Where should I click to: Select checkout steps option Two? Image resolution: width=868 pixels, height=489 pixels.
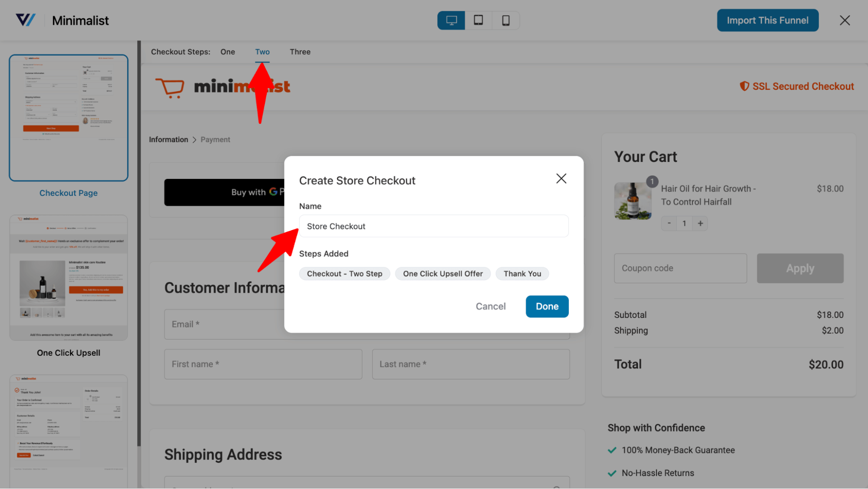262,52
